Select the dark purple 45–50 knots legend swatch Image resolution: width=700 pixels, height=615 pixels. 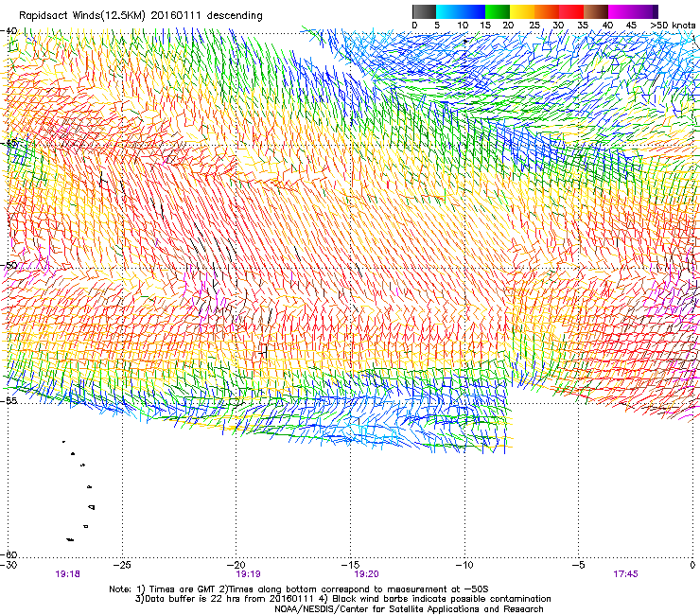click(645, 11)
